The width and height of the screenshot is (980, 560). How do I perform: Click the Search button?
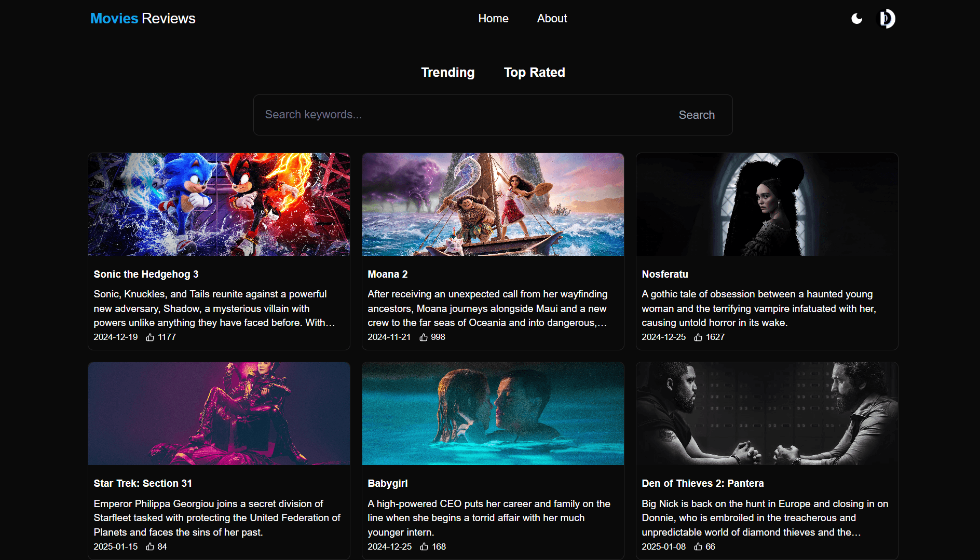coord(697,115)
